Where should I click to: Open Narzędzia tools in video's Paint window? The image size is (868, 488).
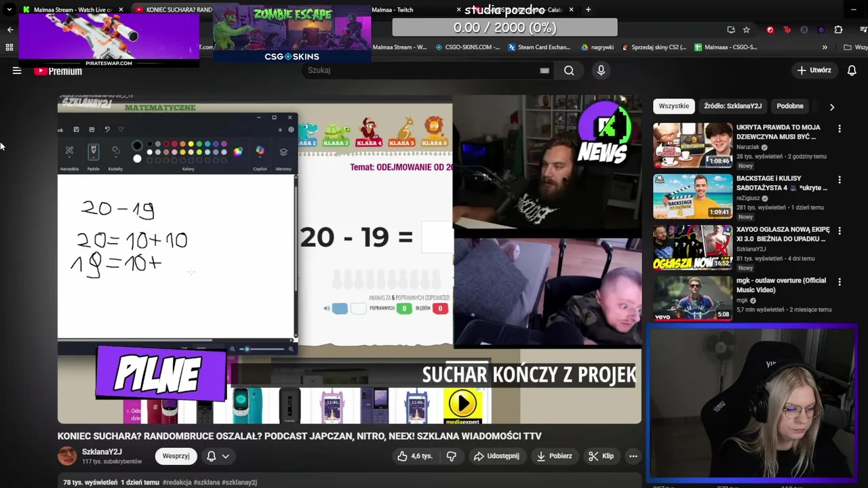coord(69,156)
